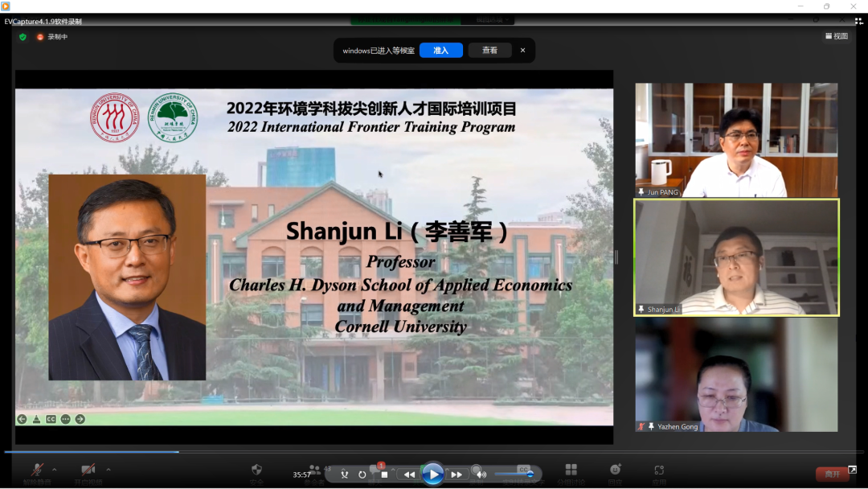Stop the recording playback

(x=384, y=475)
